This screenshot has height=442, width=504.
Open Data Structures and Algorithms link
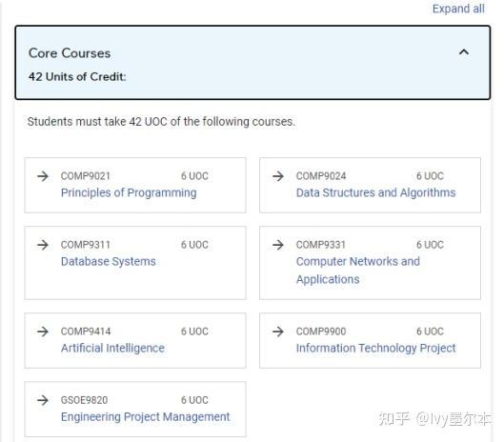pyautogui.click(x=375, y=192)
